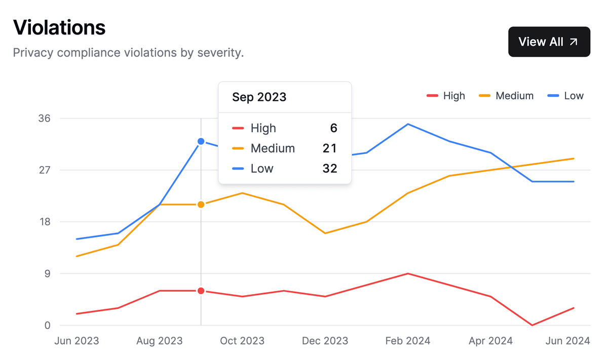Click the Low value 32 in tooltip
The image size is (608, 364).
coord(329,169)
